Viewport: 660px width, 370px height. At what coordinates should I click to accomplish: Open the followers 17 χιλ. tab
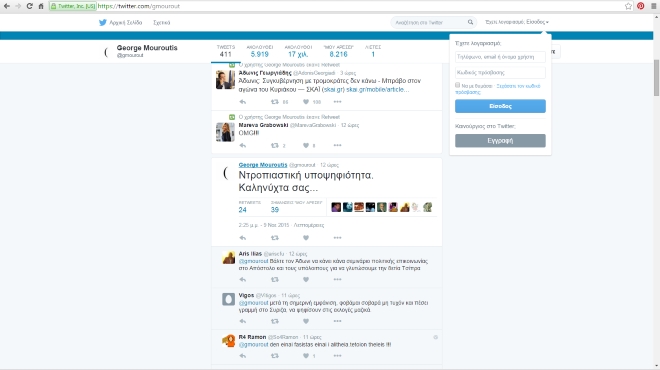[x=298, y=51]
